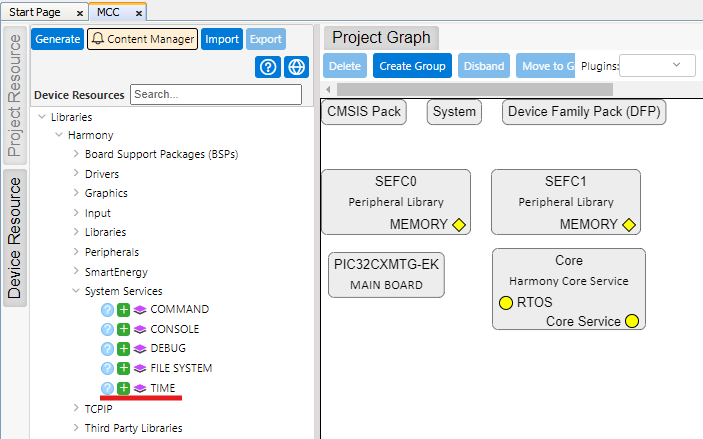Click the Core Service yellow circle connector

pyautogui.click(x=631, y=321)
